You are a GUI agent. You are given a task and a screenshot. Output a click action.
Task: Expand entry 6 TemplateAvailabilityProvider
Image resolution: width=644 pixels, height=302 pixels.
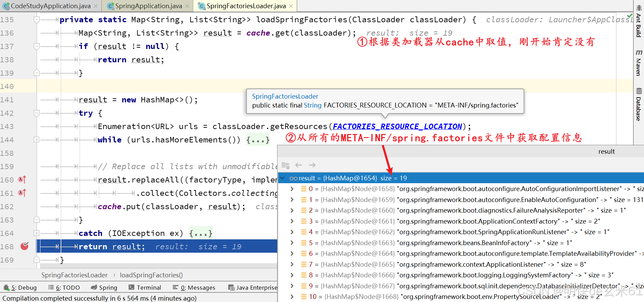point(292,253)
